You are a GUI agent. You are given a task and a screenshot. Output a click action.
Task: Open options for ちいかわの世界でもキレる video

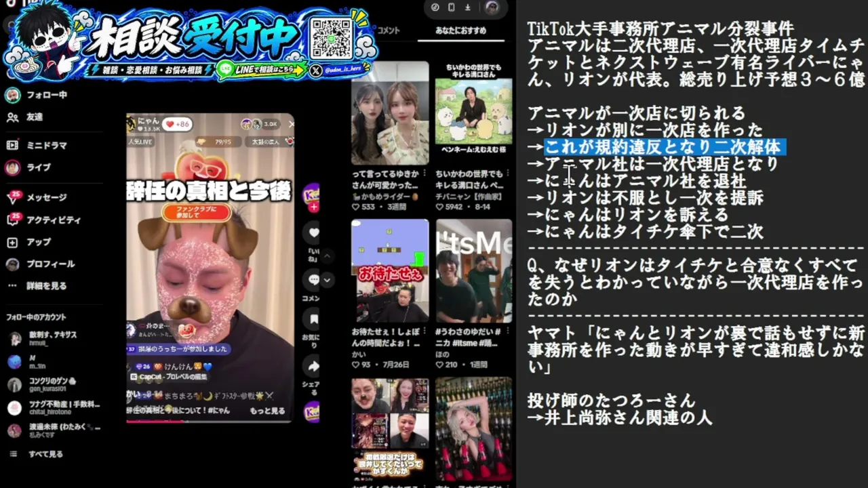[509, 174]
